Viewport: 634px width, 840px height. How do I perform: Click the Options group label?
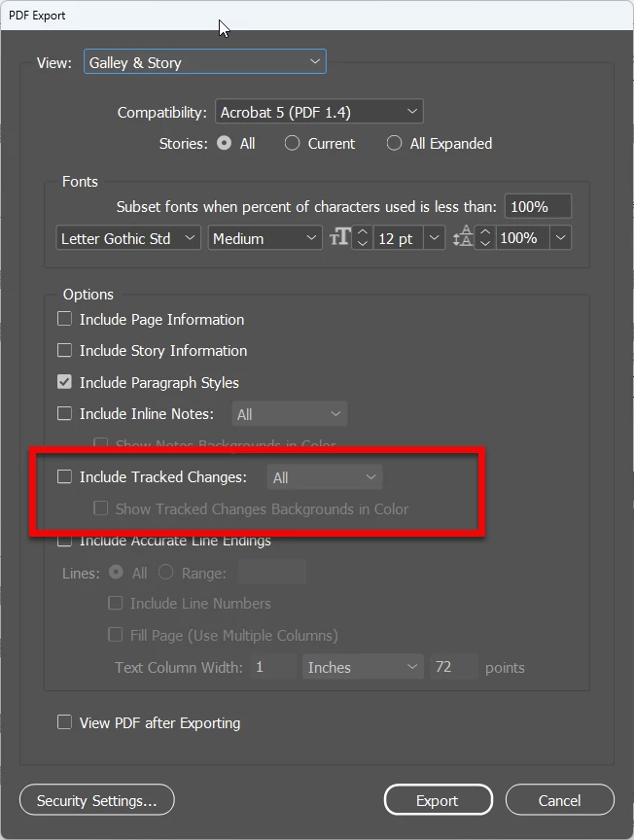point(88,295)
